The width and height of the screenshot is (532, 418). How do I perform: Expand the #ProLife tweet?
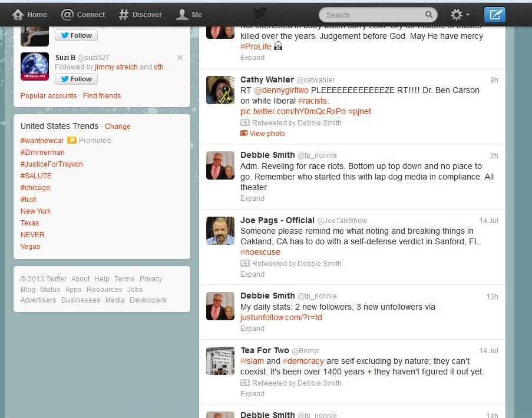[x=252, y=58]
